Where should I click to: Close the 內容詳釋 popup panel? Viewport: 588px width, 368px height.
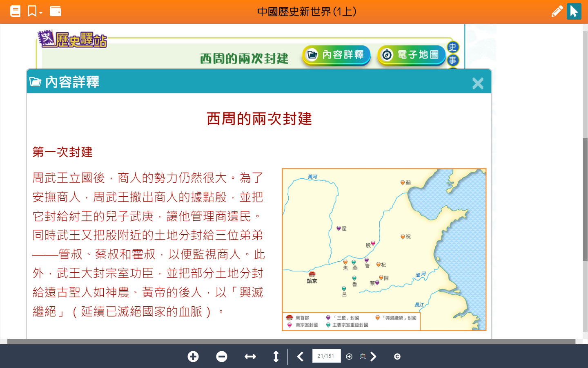[x=477, y=83]
